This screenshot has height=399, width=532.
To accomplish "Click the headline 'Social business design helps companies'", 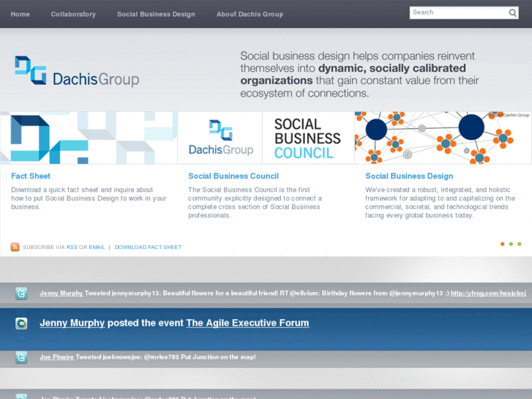I will point(359,75).
